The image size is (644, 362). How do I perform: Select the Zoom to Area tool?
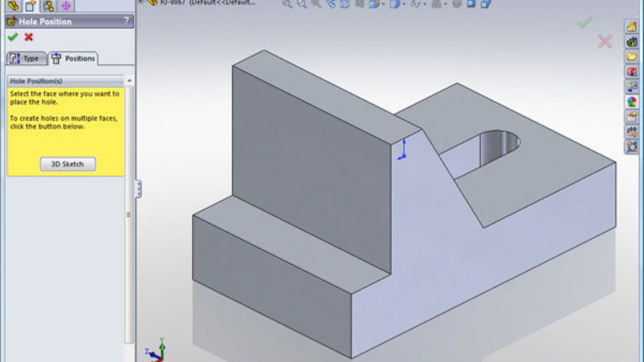(302, 4)
